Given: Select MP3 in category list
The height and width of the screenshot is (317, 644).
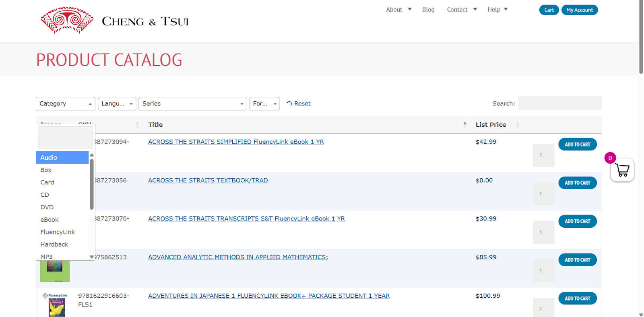Looking at the screenshot, I should point(62,256).
